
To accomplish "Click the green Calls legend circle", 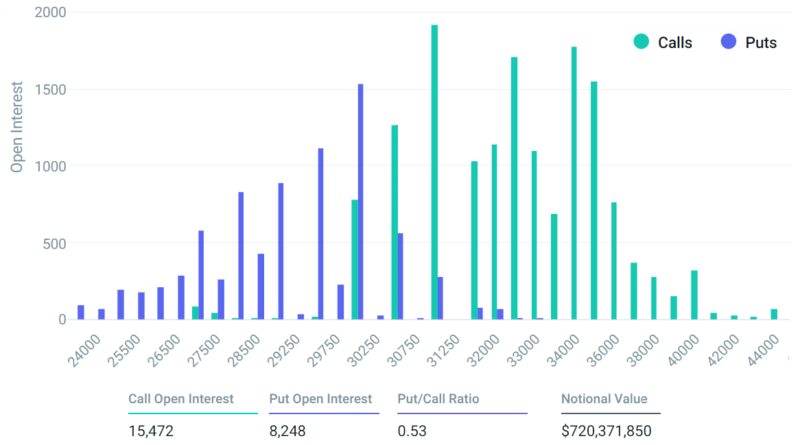I will pyautogui.click(x=641, y=42).
